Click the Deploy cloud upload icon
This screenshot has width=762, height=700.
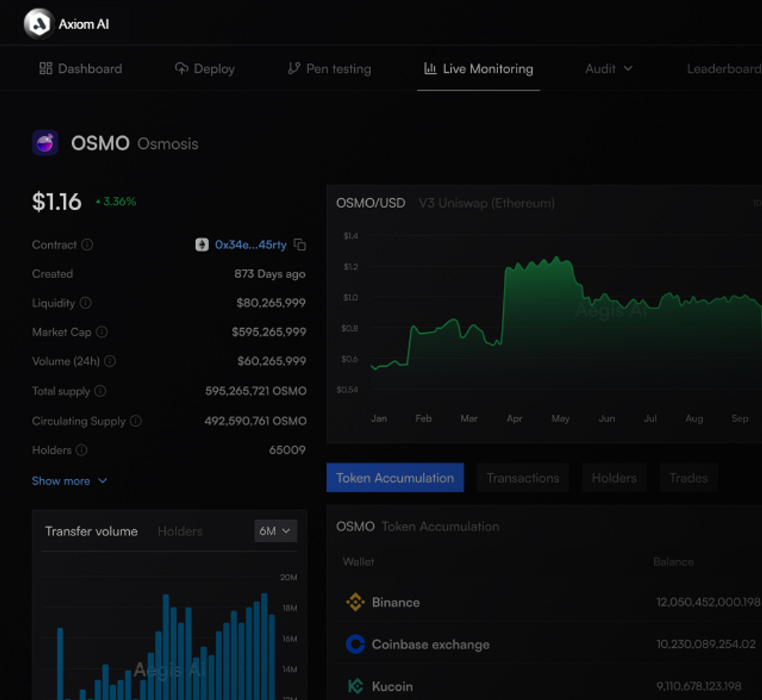click(x=181, y=68)
